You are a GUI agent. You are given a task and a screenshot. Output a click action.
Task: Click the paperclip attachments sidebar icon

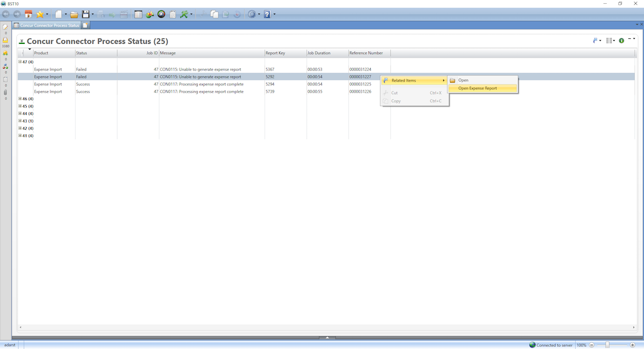tap(5, 93)
